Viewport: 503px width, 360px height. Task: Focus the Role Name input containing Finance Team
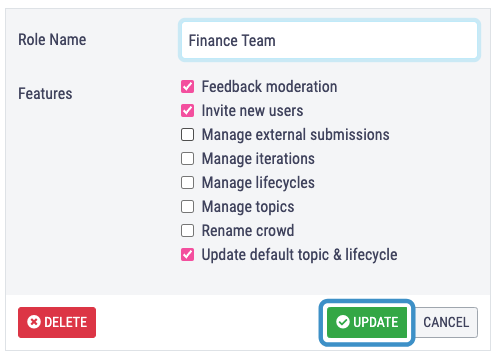[x=329, y=40]
